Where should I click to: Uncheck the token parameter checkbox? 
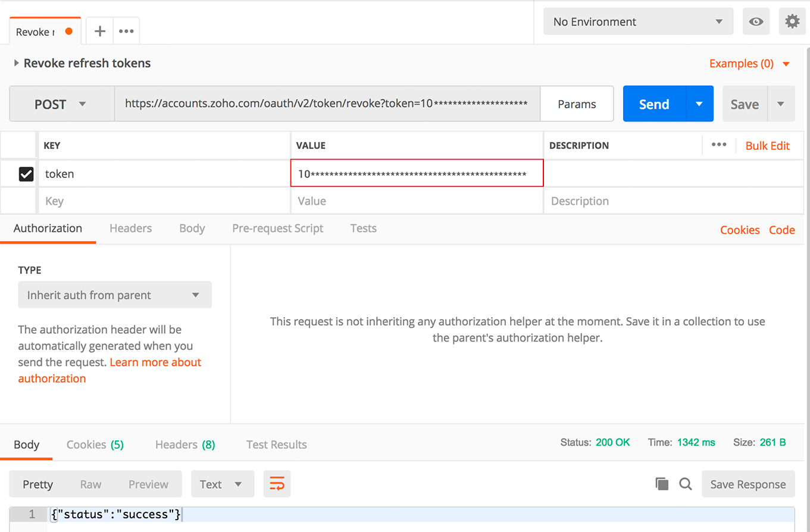click(26, 174)
